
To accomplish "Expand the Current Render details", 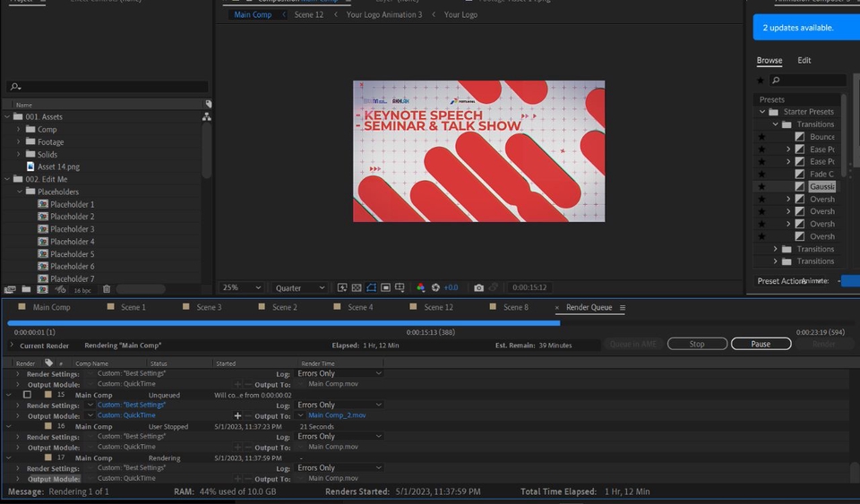I will click(12, 345).
